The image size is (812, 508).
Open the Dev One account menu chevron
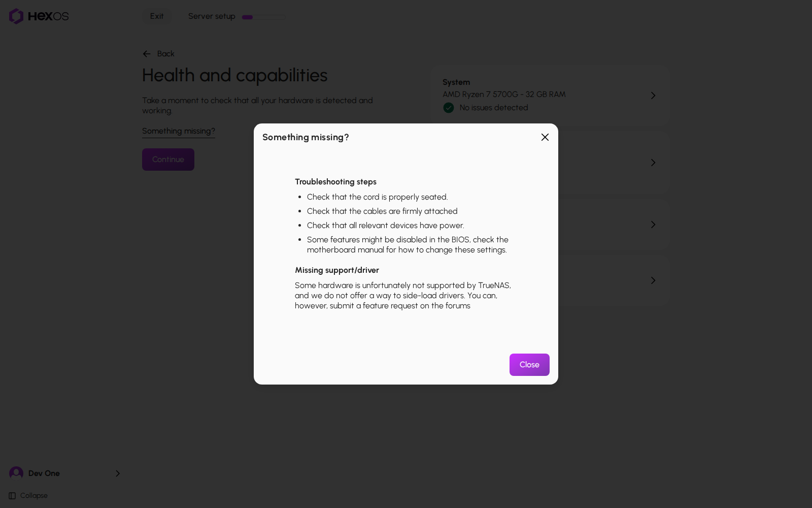(x=118, y=473)
